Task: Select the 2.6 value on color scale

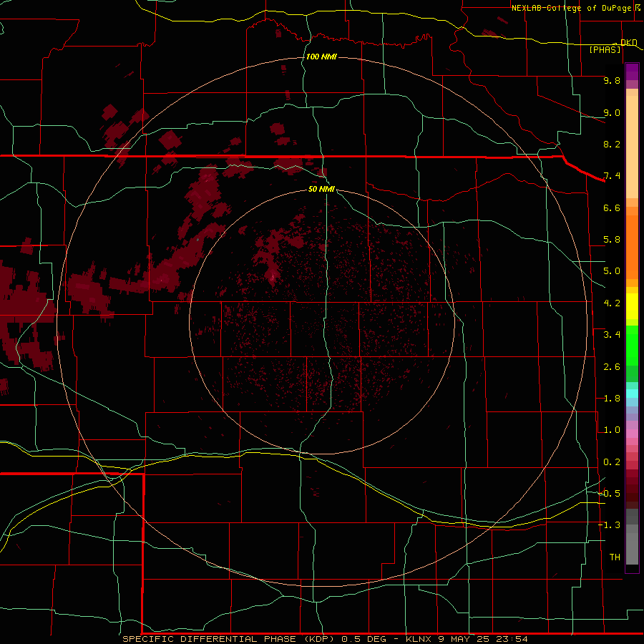Action: click(x=612, y=367)
